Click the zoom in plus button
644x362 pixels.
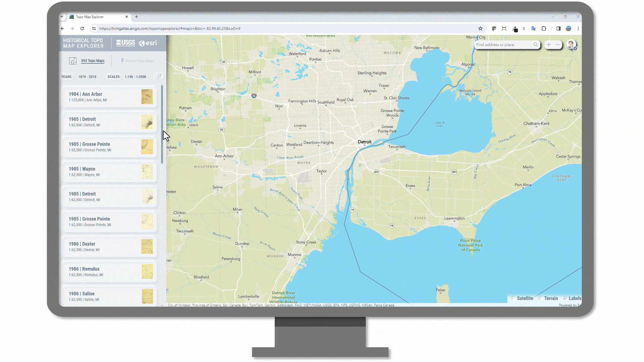tap(549, 45)
